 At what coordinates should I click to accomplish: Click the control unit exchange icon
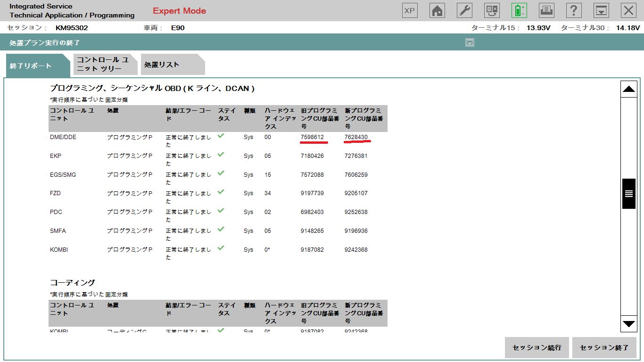492,10
